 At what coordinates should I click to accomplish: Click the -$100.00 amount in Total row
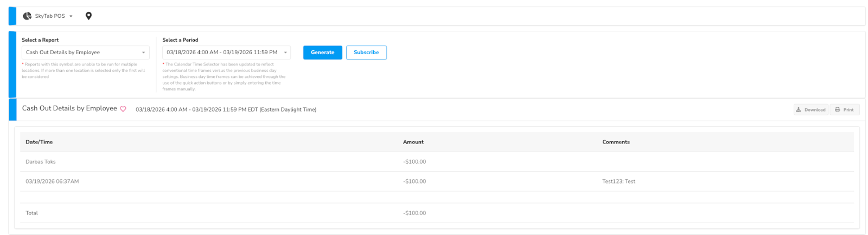pyautogui.click(x=414, y=213)
